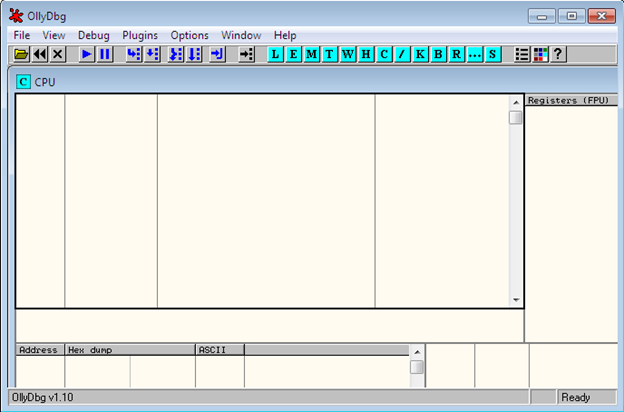Click the disassembly pane scrollbar thumb
Screen dimensions: 624x412
(516, 117)
